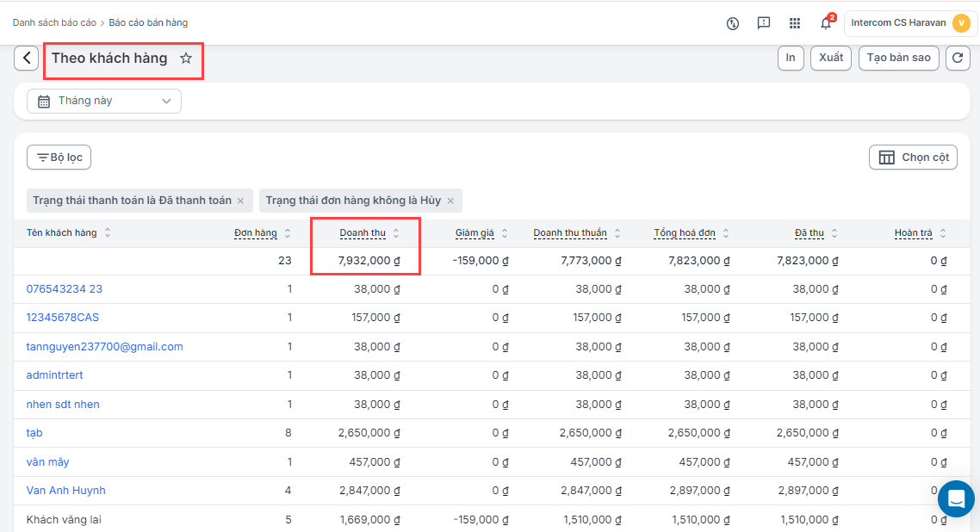Open the feedback message icon
980x532 pixels.
764,23
